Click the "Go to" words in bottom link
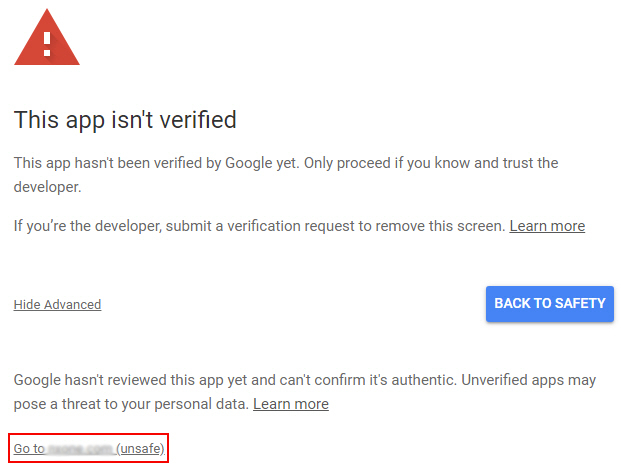The height and width of the screenshot is (465, 621). pyautogui.click(x=29, y=449)
